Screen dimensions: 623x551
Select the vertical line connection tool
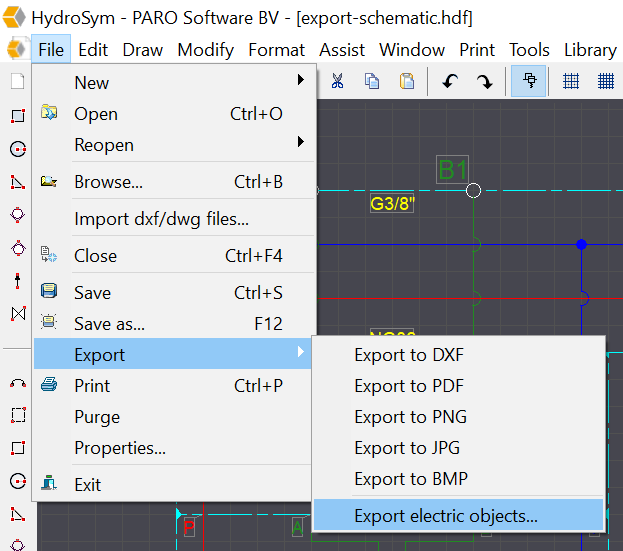point(17,281)
